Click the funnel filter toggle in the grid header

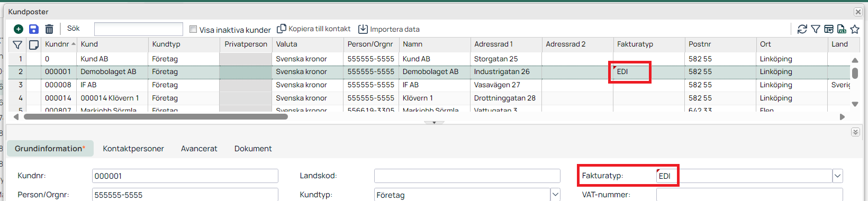click(x=17, y=44)
